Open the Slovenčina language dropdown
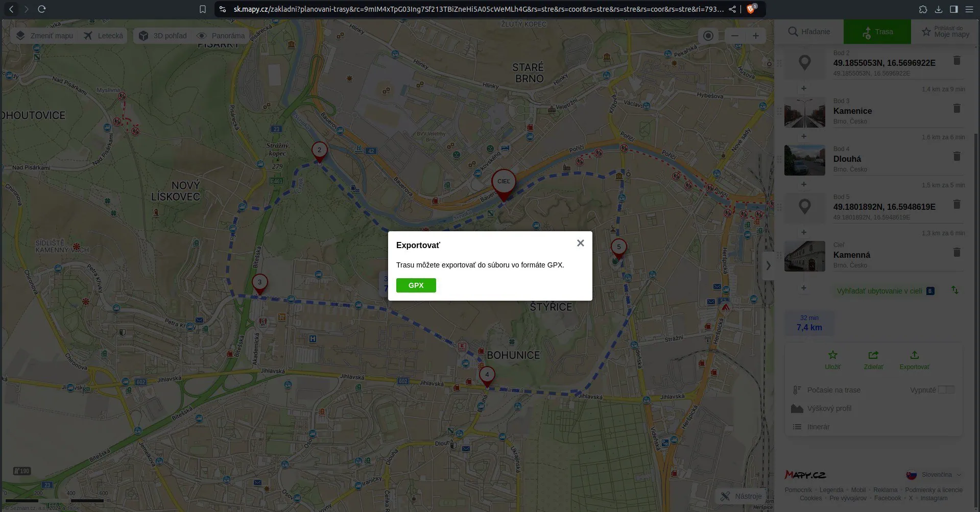The width and height of the screenshot is (980, 512). pos(934,475)
